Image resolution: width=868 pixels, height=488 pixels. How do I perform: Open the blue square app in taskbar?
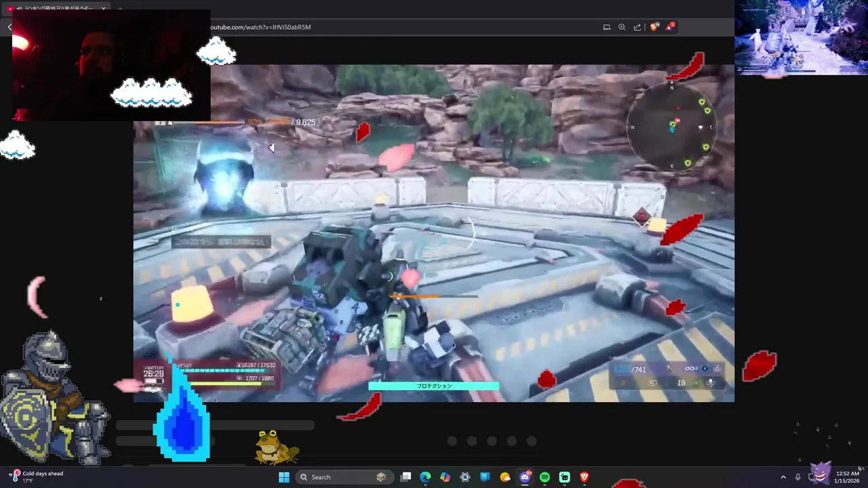point(485,477)
